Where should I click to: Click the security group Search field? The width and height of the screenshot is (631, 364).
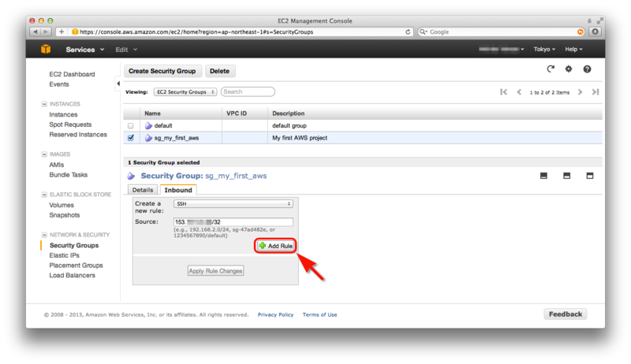(248, 91)
